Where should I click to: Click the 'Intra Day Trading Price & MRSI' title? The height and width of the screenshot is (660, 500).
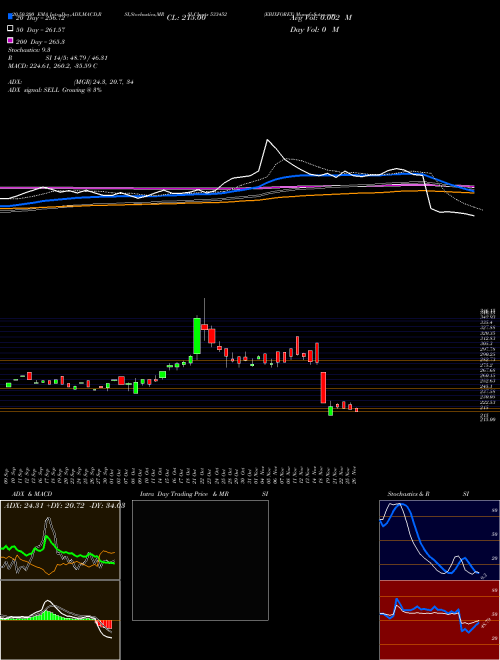point(204,494)
